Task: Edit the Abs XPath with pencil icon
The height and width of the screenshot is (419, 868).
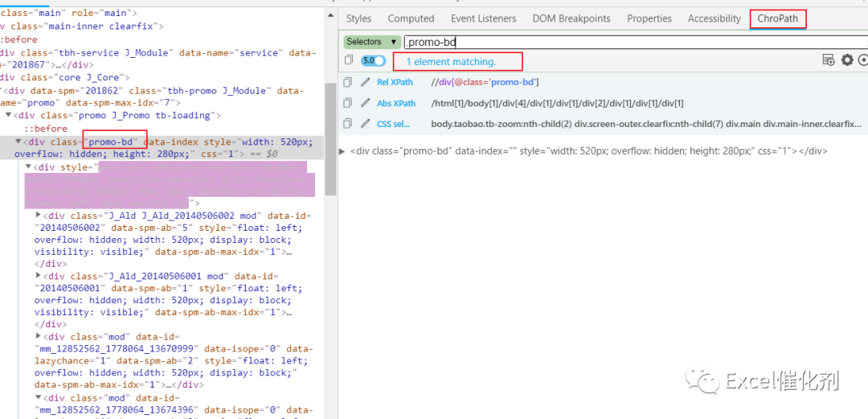Action: click(x=365, y=103)
